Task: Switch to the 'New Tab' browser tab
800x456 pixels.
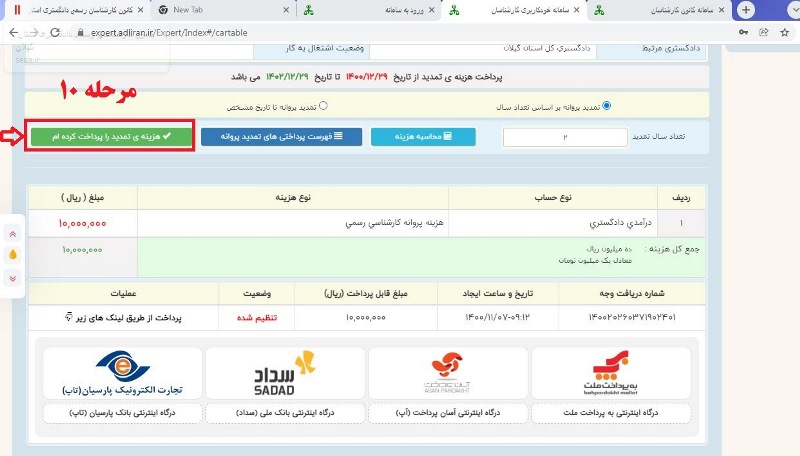Action: click(x=222, y=10)
